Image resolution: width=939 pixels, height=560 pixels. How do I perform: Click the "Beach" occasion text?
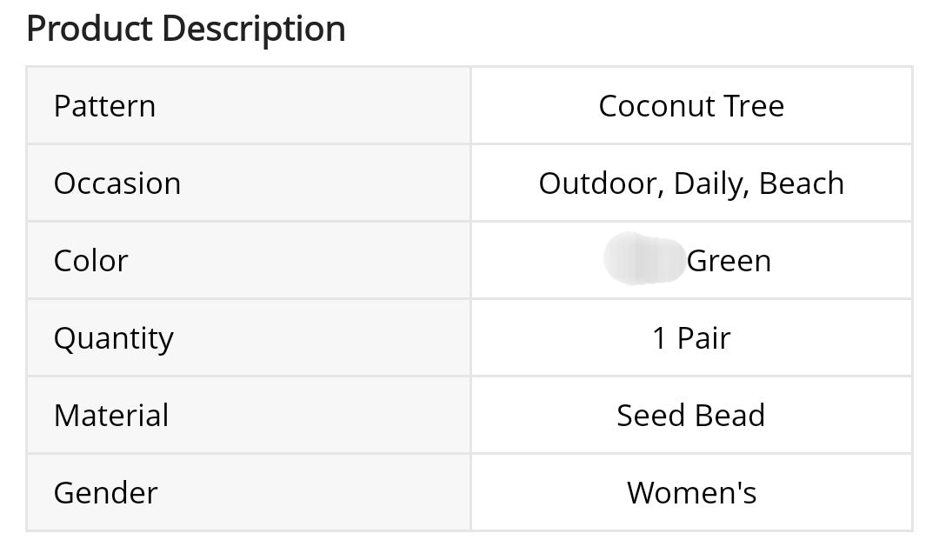coord(801,183)
